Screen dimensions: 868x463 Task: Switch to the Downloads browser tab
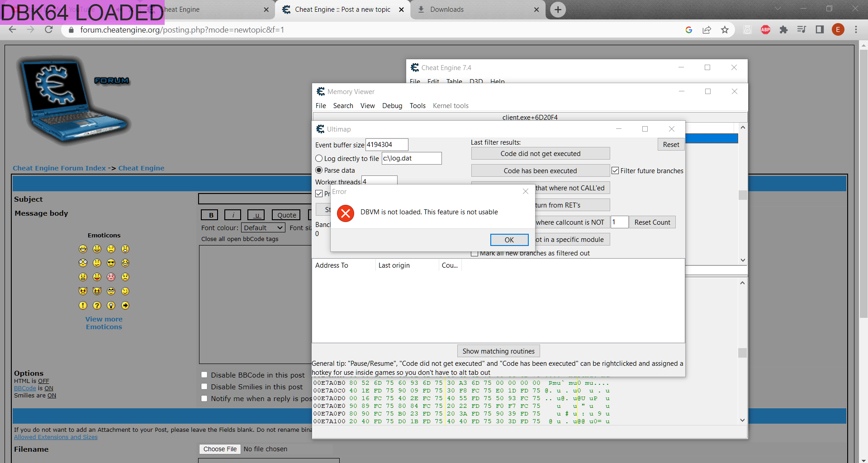[x=452, y=9]
